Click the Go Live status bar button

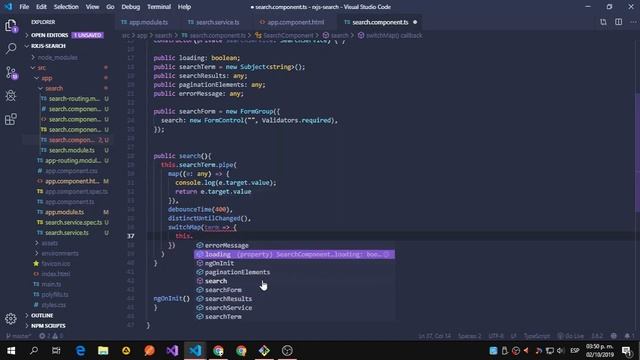click(571, 336)
